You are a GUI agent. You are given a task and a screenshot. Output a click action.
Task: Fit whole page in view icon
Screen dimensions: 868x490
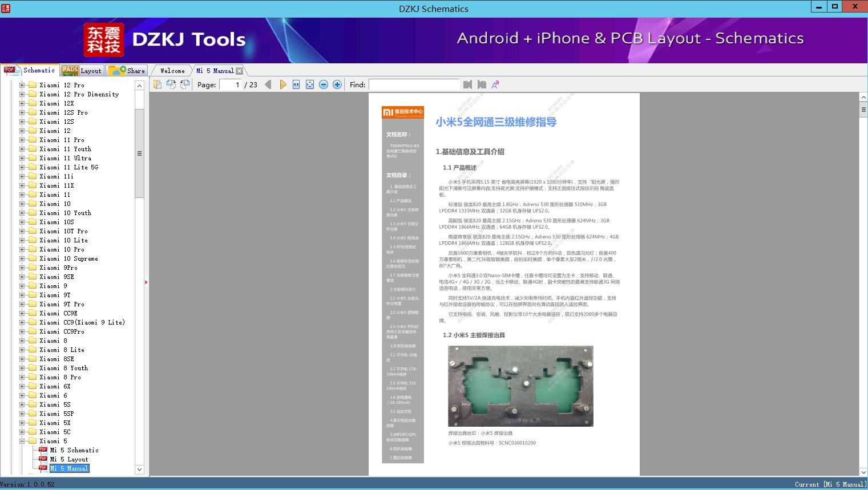click(x=310, y=84)
